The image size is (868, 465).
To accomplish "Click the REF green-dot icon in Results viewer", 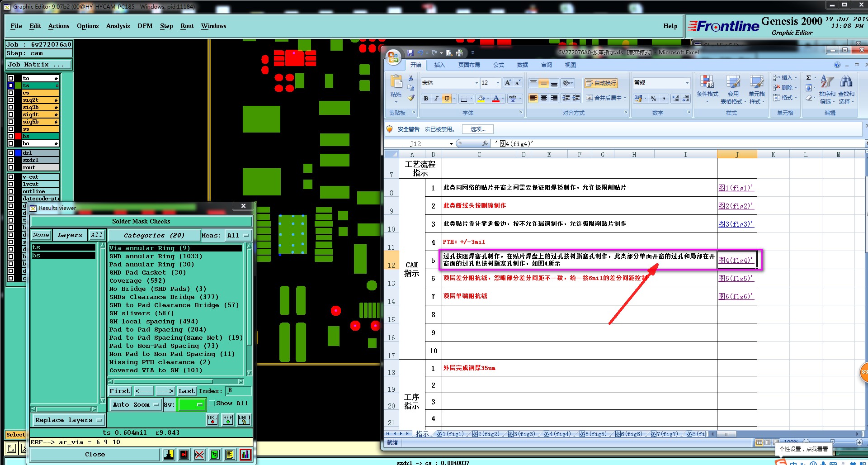I will 228,420.
